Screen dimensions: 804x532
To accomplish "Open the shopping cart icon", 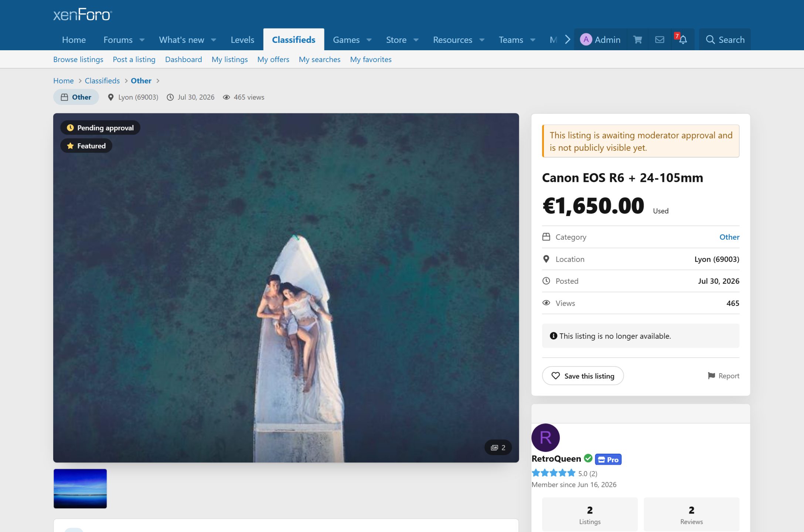I will pos(637,40).
